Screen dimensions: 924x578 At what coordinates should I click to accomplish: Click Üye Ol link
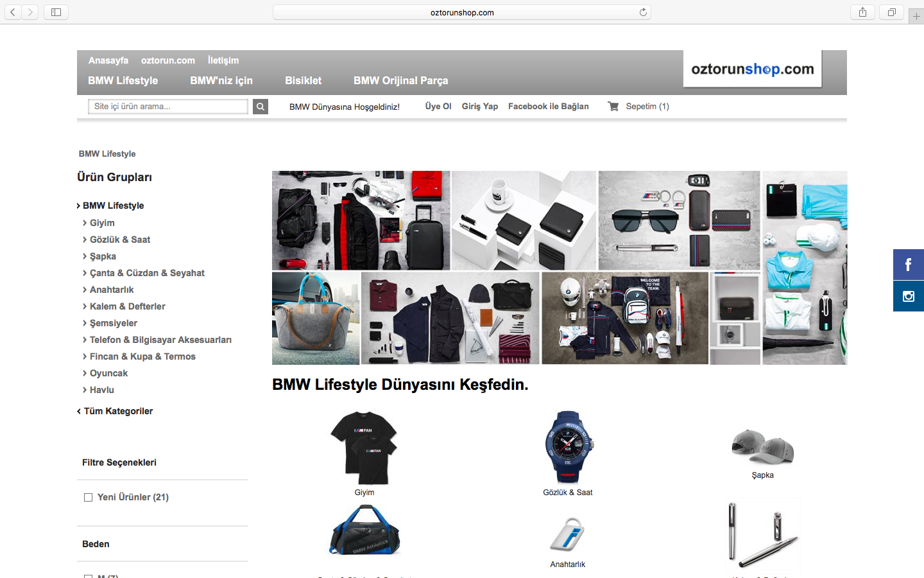pos(438,107)
